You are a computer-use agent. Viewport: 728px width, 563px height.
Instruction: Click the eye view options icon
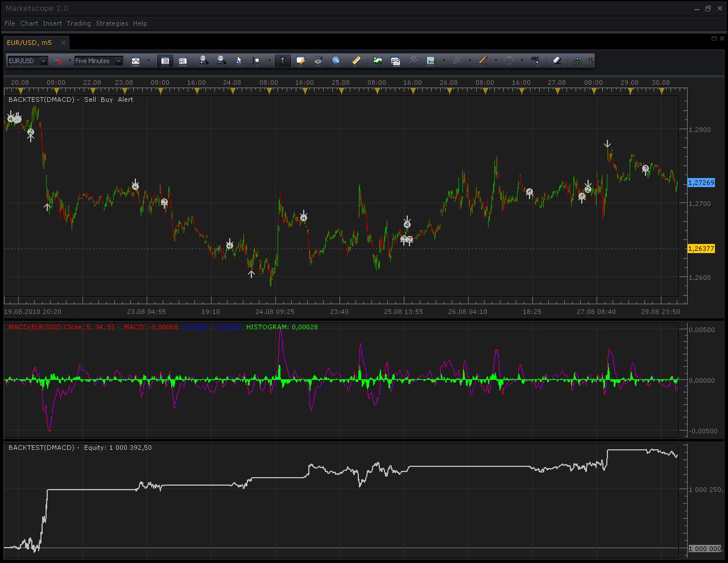[x=318, y=61]
